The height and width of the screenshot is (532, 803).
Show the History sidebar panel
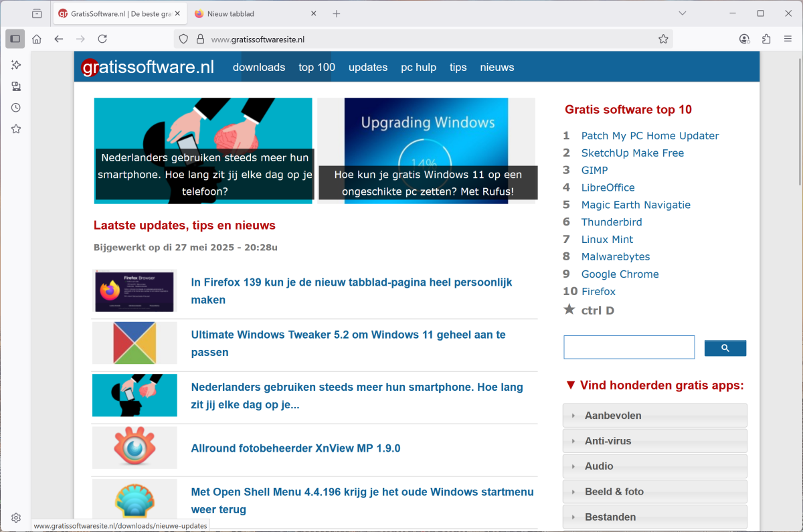(x=16, y=108)
